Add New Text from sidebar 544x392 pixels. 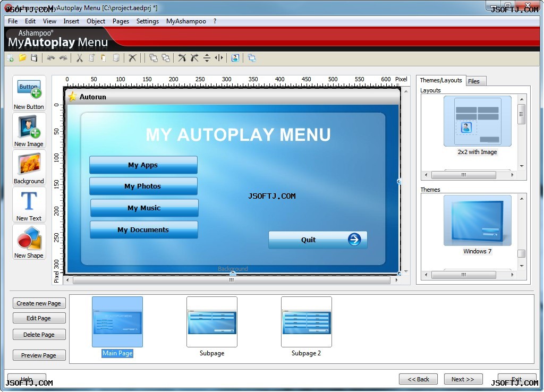coord(29,205)
